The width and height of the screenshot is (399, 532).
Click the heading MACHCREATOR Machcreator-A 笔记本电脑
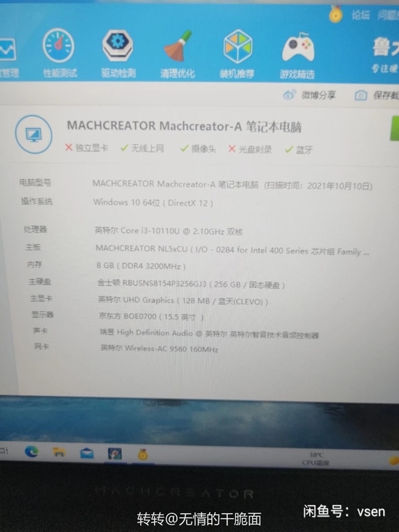click(184, 126)
